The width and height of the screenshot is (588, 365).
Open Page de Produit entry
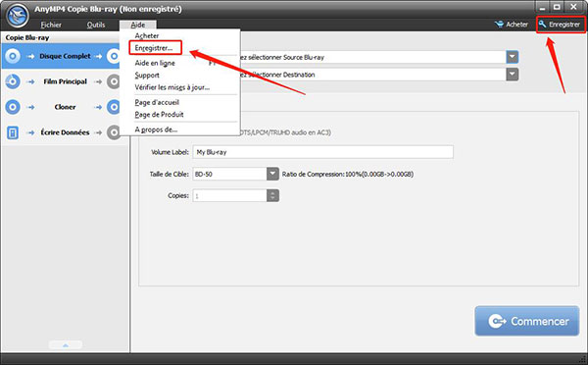(159, 115)
